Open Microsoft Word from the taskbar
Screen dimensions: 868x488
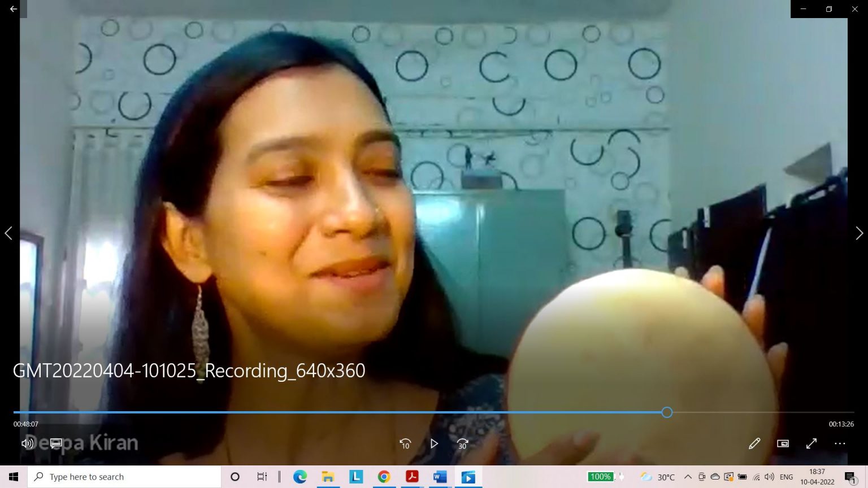[440, 477]
